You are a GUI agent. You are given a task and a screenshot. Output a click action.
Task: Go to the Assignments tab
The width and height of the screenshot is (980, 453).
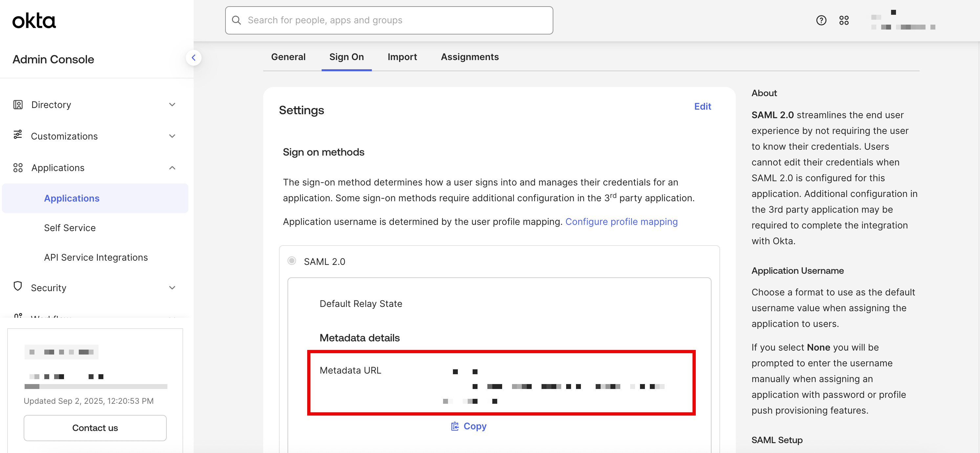click(x=469, y=57)
